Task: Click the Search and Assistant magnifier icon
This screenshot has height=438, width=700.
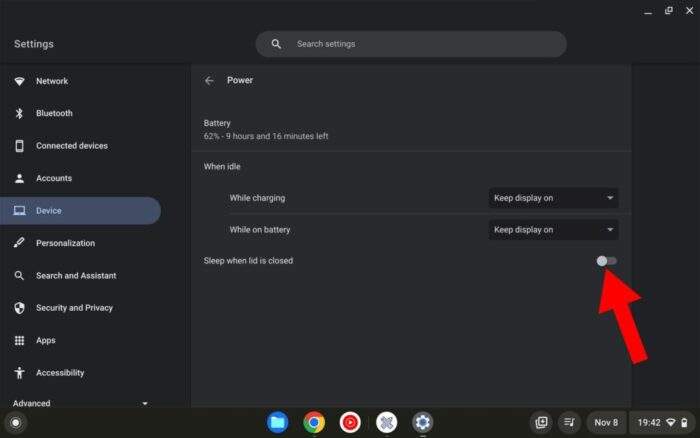Action: click(19, 275)
